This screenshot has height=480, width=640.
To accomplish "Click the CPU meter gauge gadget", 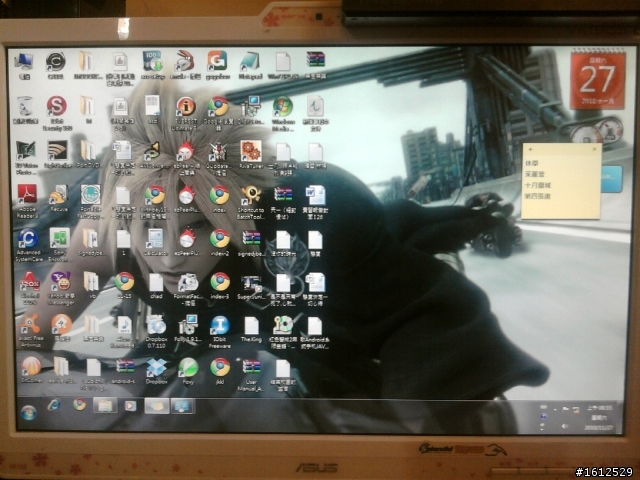I will pos(585,133).
